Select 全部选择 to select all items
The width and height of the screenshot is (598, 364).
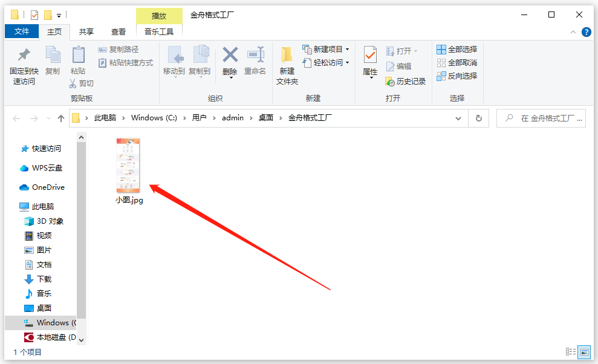point(455,49)
